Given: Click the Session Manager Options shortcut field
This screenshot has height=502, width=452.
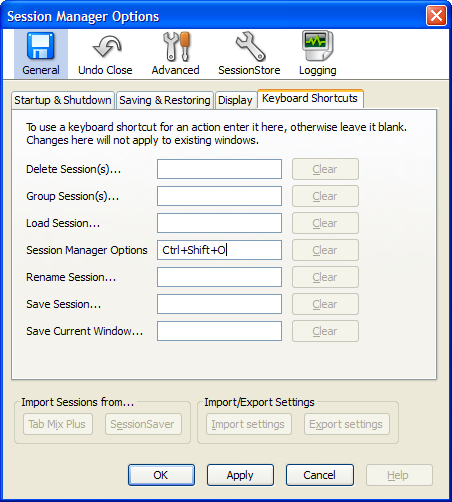Looking at the screenshot, I should point(219,250).
